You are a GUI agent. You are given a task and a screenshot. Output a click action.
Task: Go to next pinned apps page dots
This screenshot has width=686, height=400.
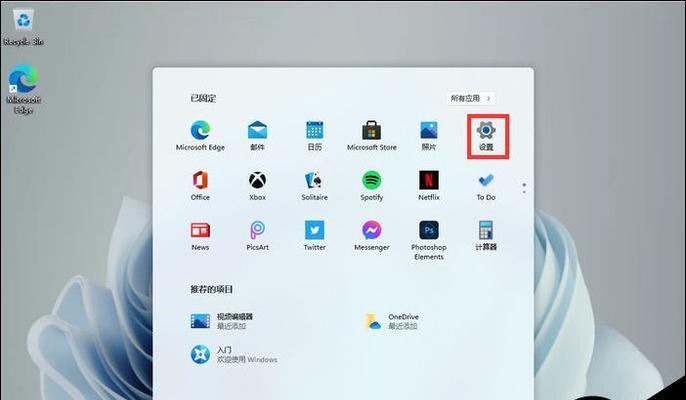(x=524, y=189)
